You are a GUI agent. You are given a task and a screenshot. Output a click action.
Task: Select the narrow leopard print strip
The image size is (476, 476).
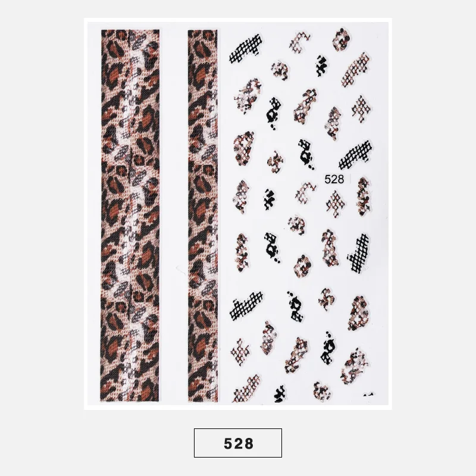click(202, 215)
